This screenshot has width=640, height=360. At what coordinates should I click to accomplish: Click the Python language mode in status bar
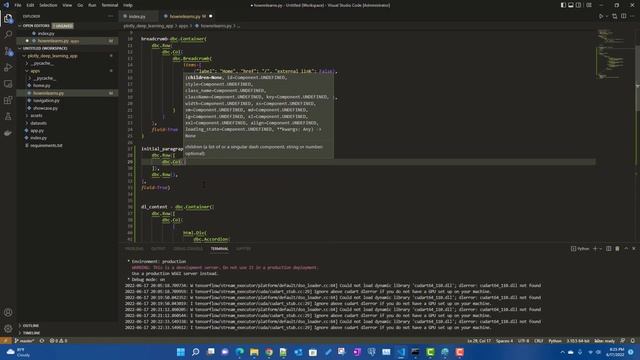(x=555, y=341)
